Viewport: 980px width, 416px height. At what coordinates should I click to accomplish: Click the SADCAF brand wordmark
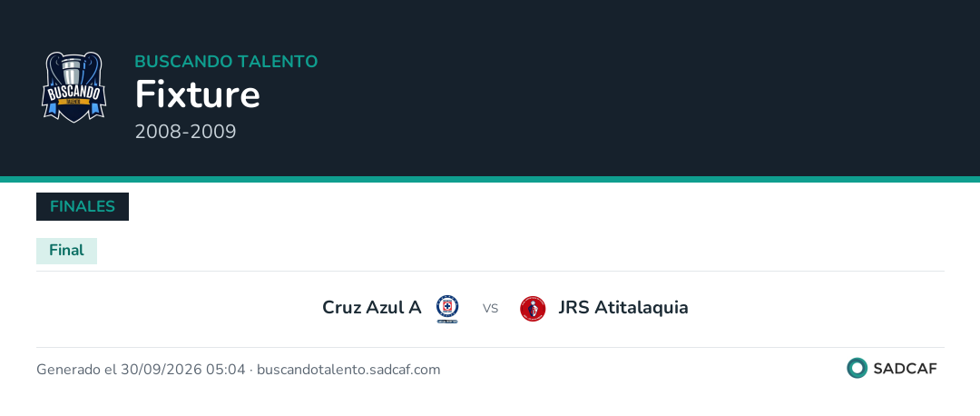pos(905,369)
